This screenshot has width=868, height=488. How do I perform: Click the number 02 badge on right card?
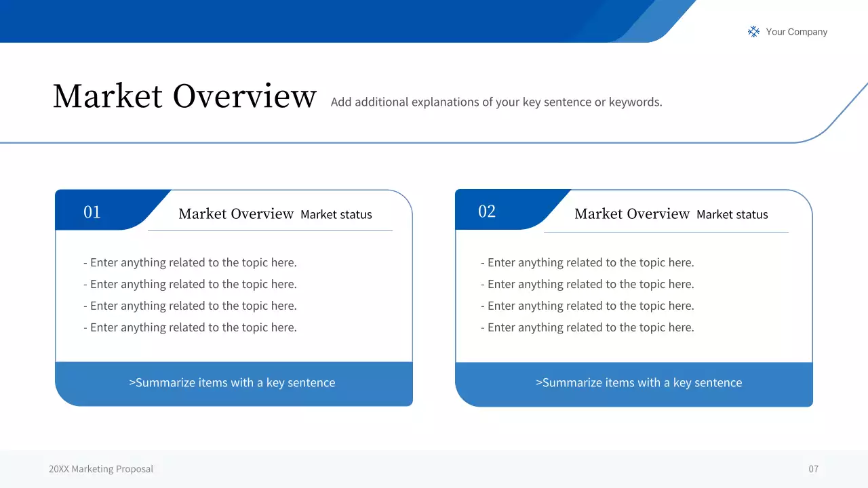click(487, 211)
